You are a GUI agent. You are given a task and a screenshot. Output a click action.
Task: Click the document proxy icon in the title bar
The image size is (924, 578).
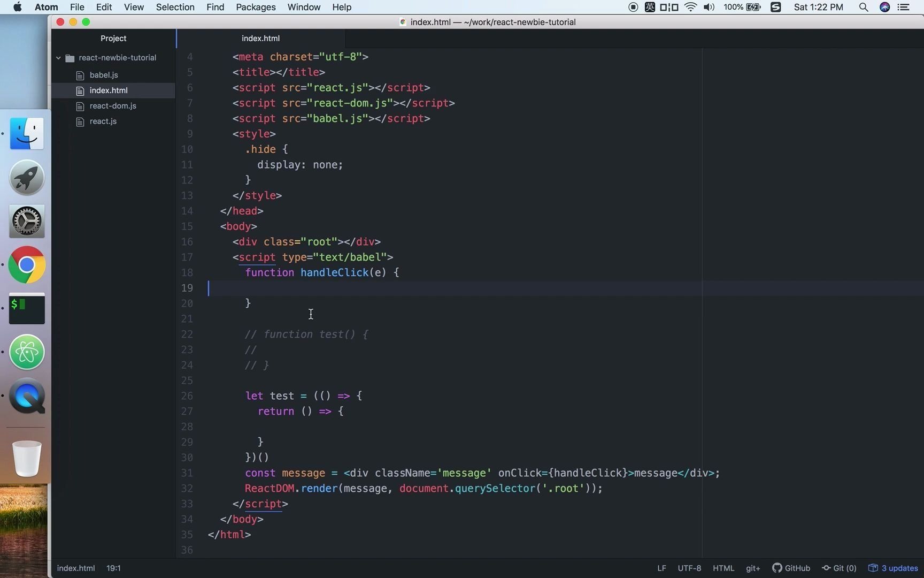point(403,22)
